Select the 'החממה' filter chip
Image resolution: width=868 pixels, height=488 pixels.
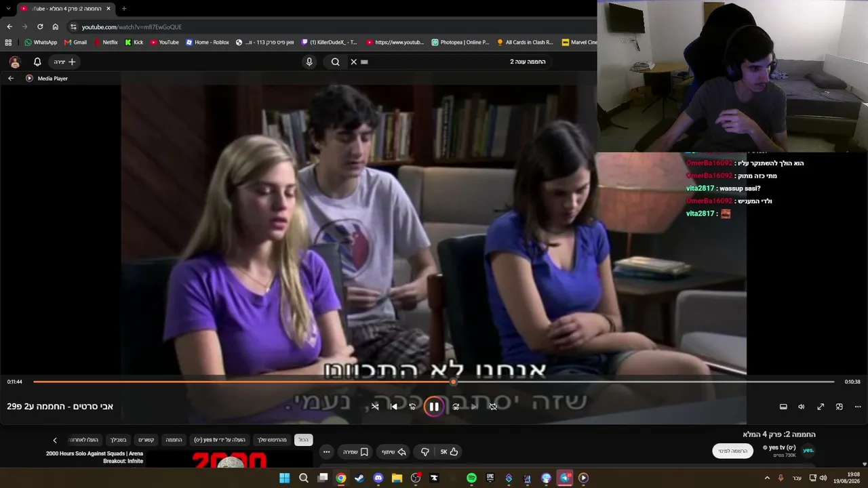tap(174, 440)
